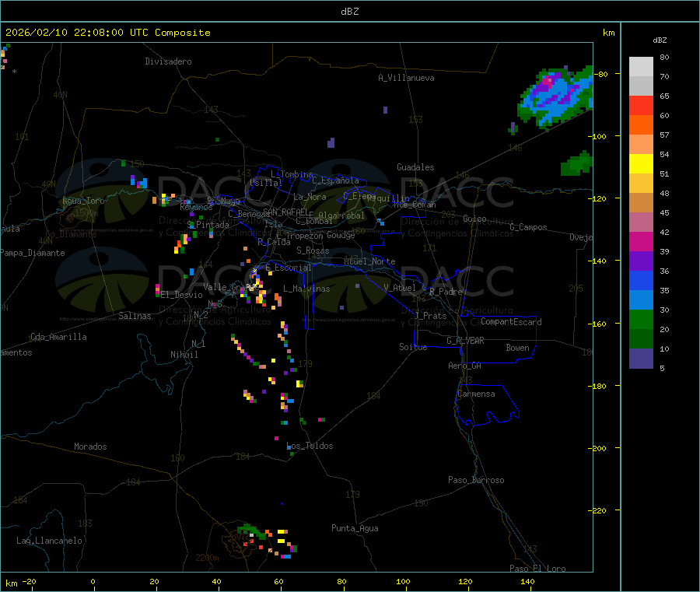Click the Los_Toldos label
This screenshot has height=592, width=700.
pos(310,446)
